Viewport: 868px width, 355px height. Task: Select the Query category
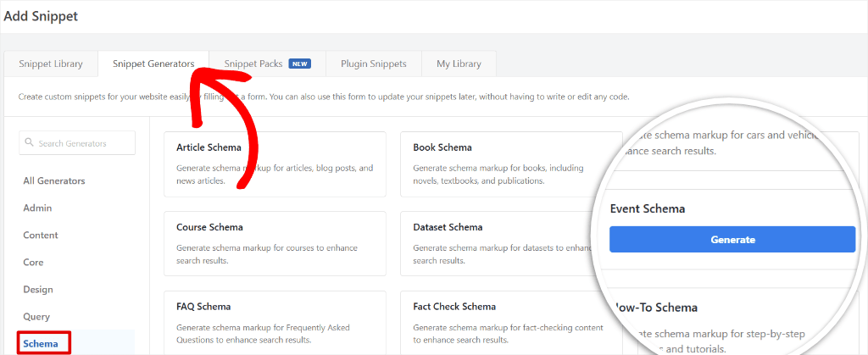(x=36, y=316)
